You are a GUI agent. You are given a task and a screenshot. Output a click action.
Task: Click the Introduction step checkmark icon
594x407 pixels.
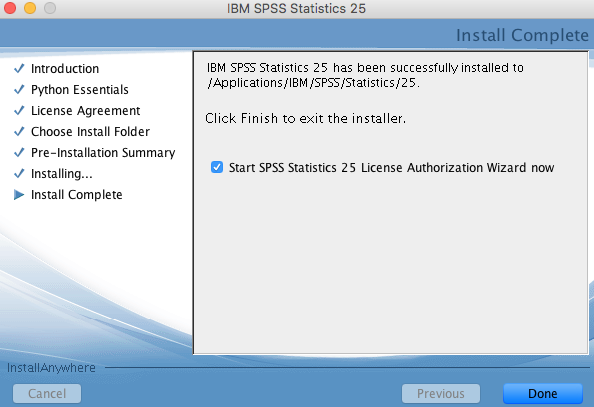[x=19, y=69]
